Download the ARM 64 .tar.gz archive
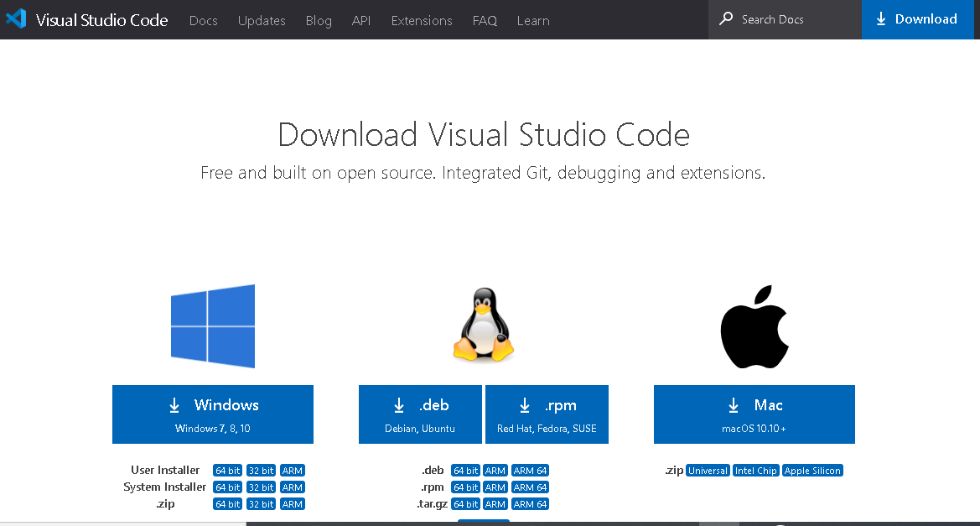This screenshot has width=980, height=526. (x=530, y=503)
